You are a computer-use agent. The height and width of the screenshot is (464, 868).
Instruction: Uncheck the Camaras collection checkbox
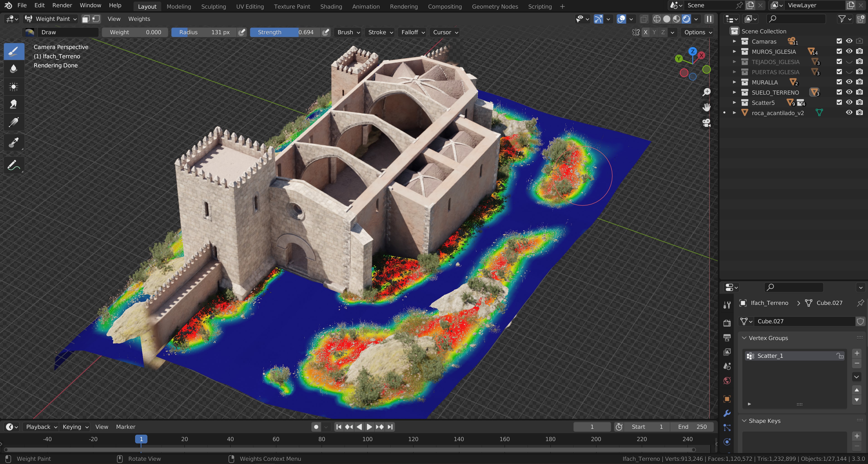pyautogui.click(x=839, y=41)
